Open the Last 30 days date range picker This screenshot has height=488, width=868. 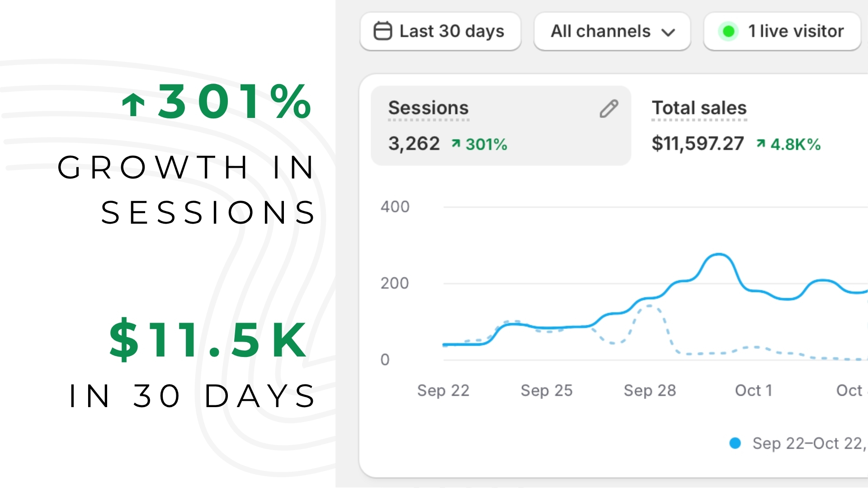(440, 31)
